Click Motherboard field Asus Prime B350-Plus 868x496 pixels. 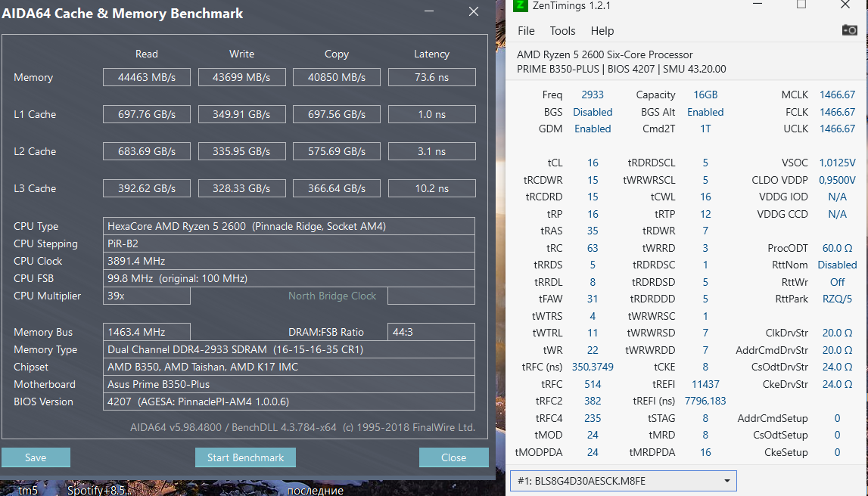click(289, 384)
